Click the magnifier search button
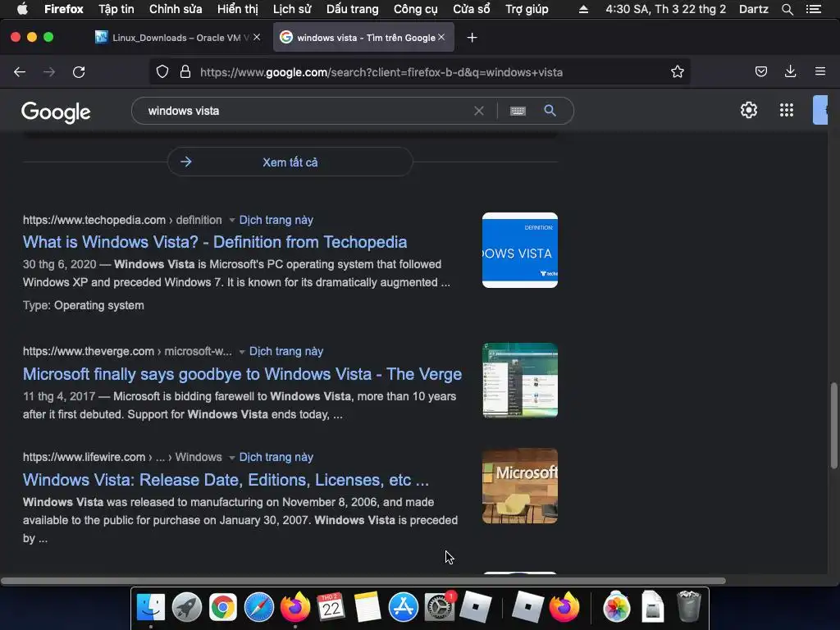Image resolution: width=840 pixels, height=630 pixels. click(x=550, y=111)
